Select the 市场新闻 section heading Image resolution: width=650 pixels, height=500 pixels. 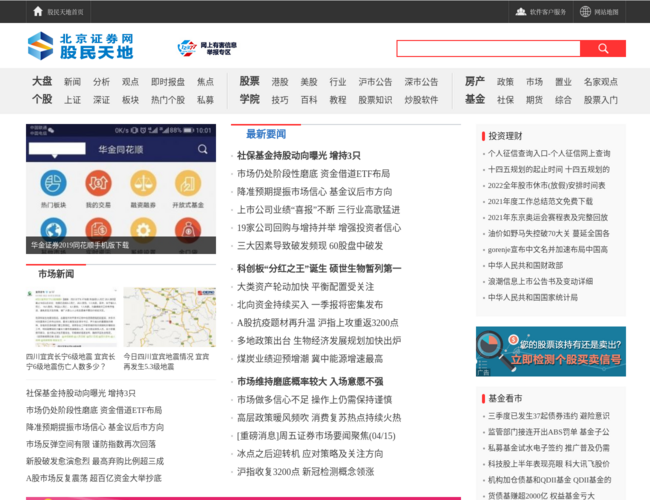tap(56, 274)
